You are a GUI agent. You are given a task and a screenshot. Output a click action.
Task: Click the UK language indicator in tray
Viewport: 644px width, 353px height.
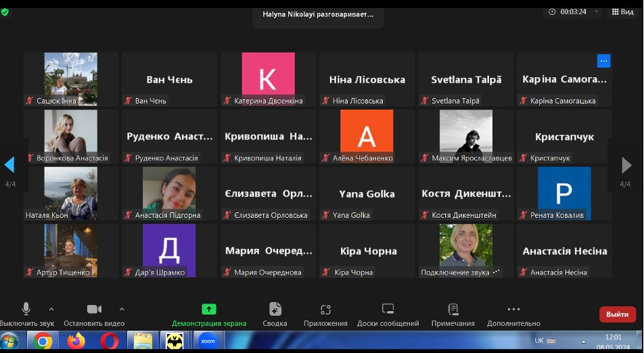(539, 340)
